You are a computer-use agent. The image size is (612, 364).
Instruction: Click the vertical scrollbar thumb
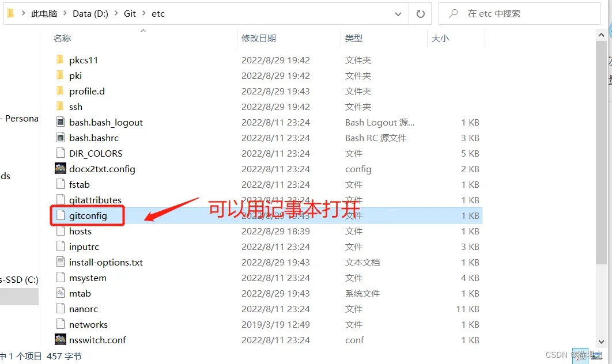[601, 152]
